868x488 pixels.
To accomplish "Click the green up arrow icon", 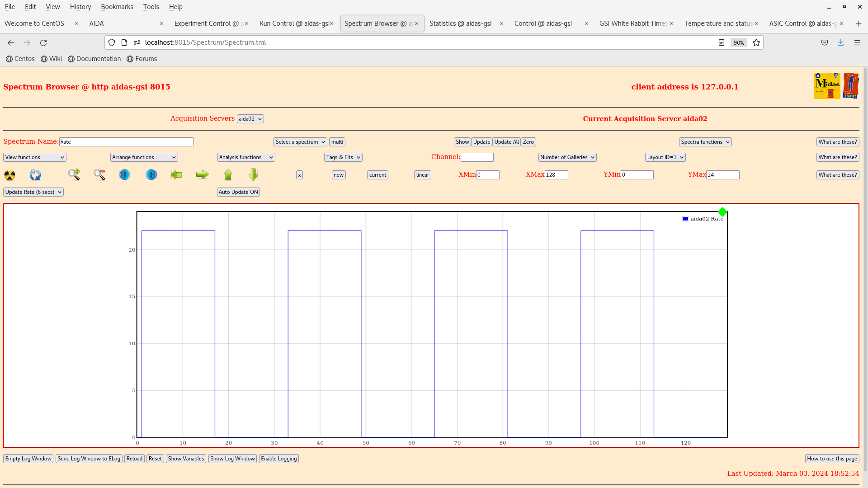I will 228,174.
